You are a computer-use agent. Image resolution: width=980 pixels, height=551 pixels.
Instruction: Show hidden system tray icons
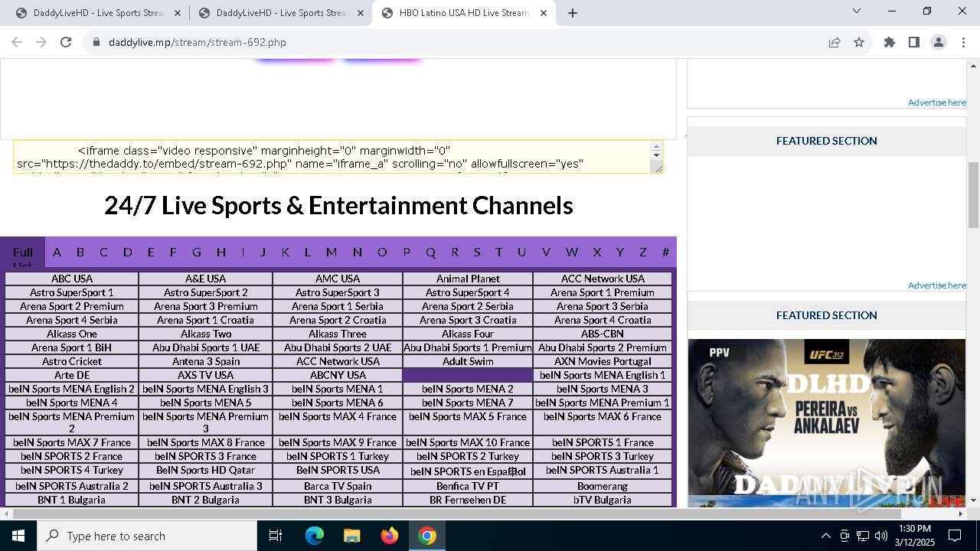pos(825,536)
